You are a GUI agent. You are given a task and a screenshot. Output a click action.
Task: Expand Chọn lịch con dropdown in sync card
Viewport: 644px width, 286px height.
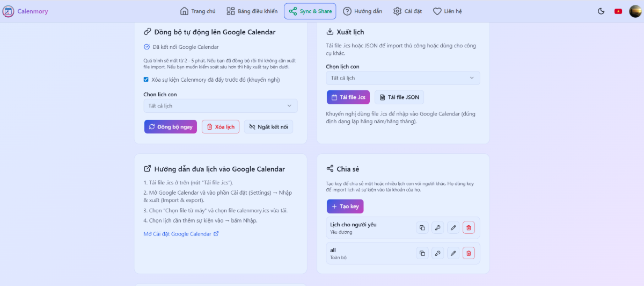(221, 106)
